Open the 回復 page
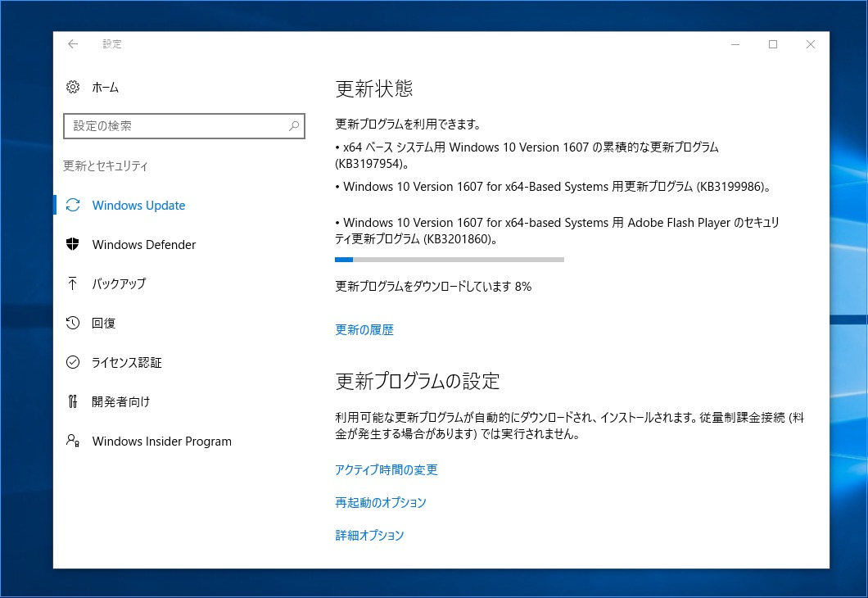Image resolution: width=868 pixels, height=598 pixels. point(103,323)
